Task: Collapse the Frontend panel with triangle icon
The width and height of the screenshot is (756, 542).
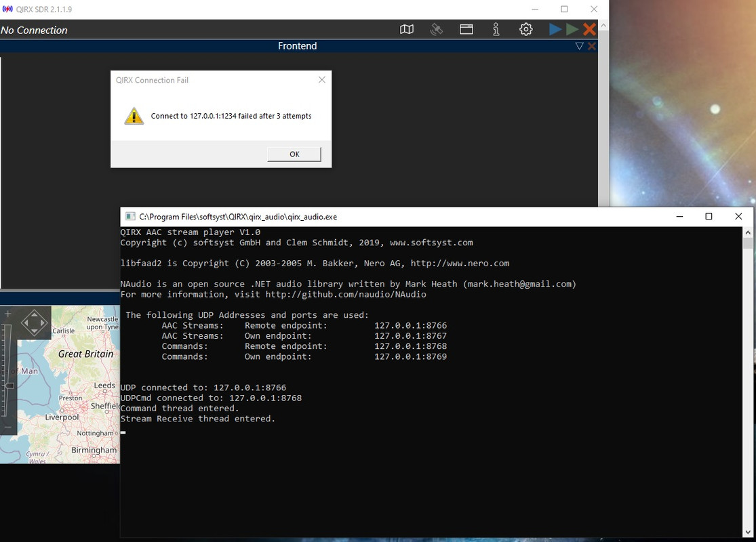Action: tap(580, 46)
